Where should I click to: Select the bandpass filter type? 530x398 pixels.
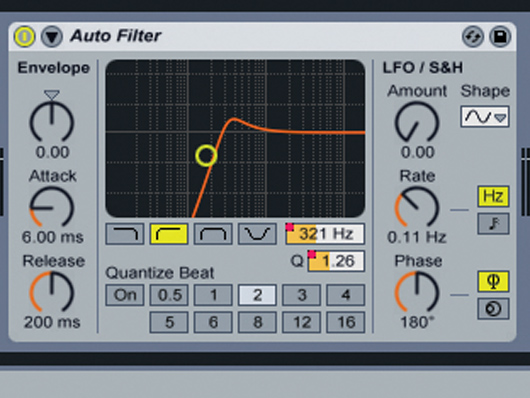tap(213, 234)
